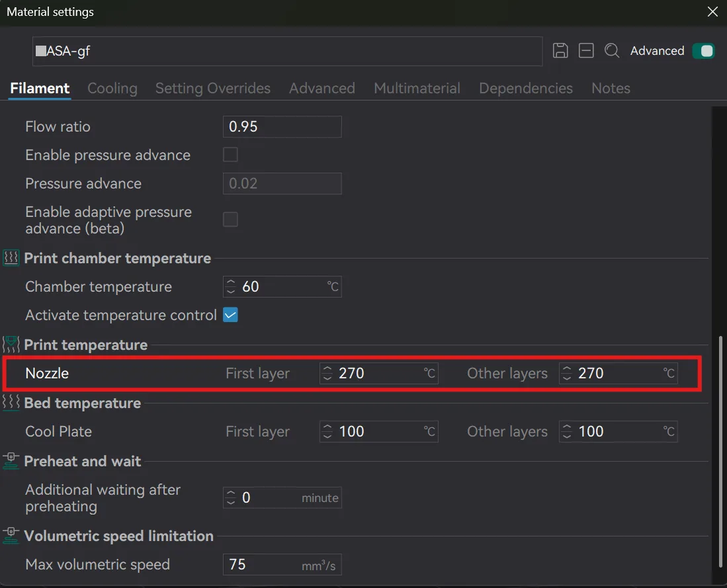
Task: Decrease Nozzle First layer temperature
Action: pos(327,378)
